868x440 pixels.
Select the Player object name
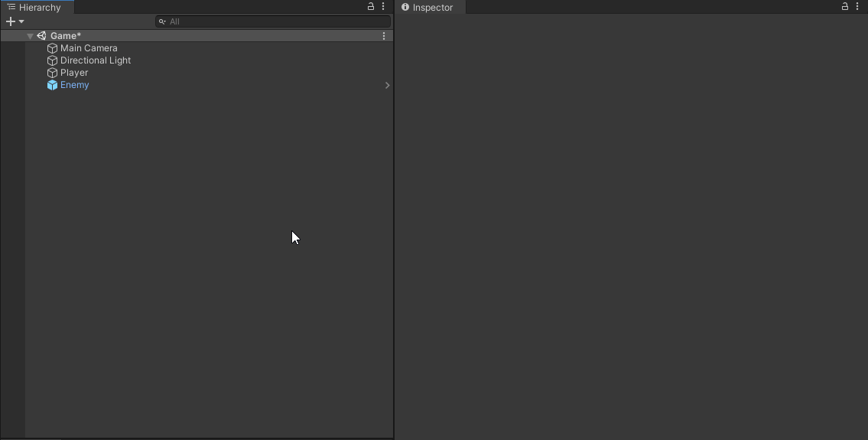tap(74, 73)
